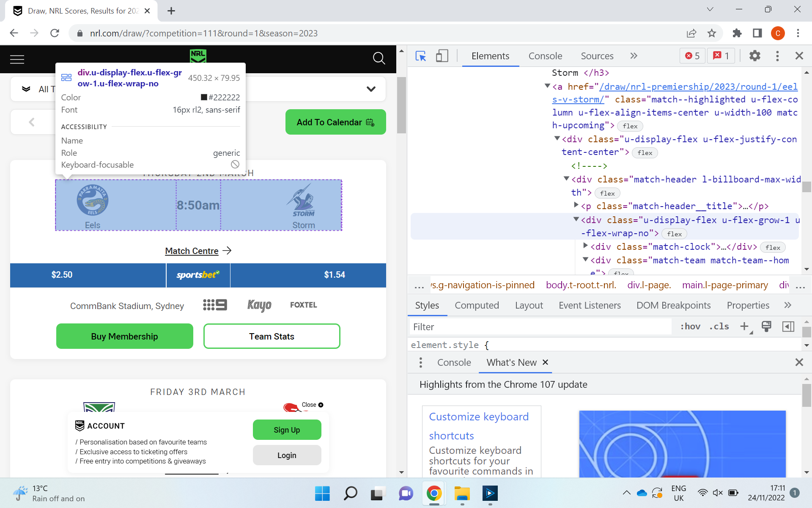Add a new style rule plus icon

coord(744,326)
